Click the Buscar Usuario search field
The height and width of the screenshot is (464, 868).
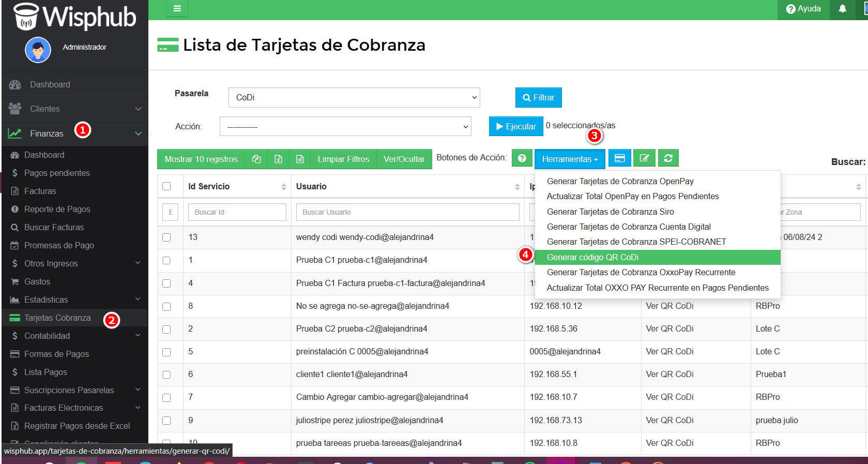pyautogui.click(x=407, y=213)
